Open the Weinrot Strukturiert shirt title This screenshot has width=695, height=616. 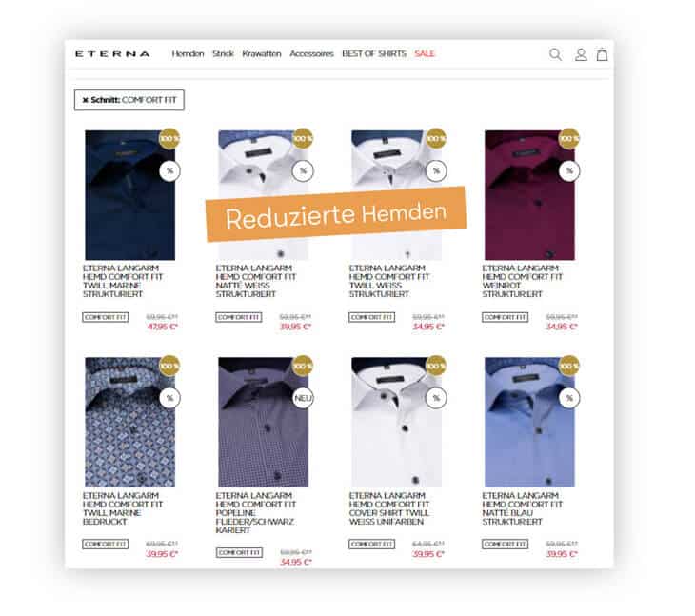tap(522, 281)
